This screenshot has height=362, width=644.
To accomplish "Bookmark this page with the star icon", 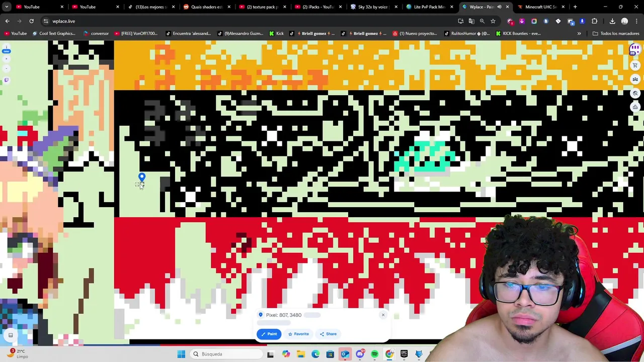I will click(493, 21).
